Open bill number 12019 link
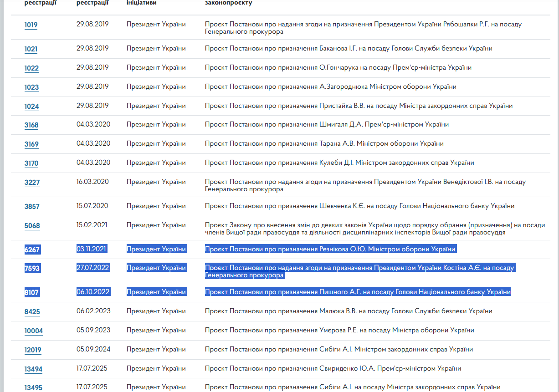 [x=33, y=350]
